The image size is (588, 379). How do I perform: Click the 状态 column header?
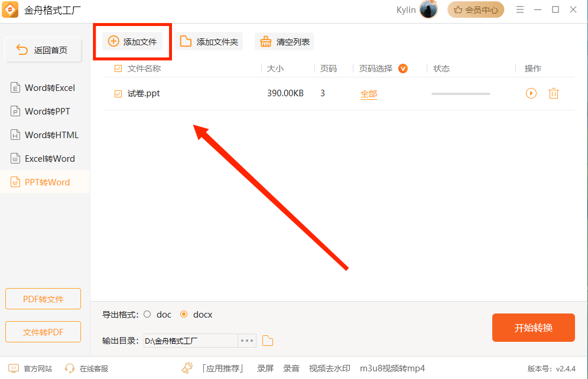click(441, 68)
